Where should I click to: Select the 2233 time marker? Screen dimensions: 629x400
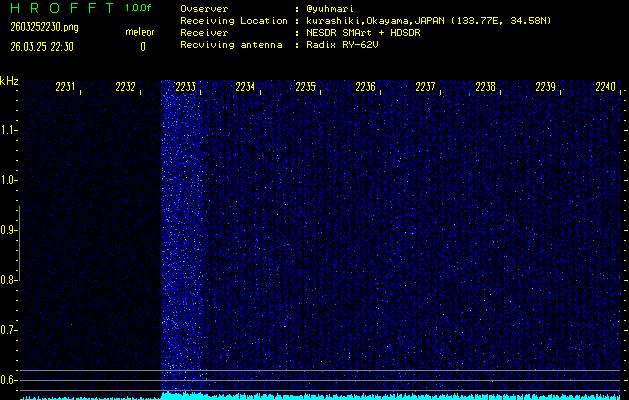point(186,87)
